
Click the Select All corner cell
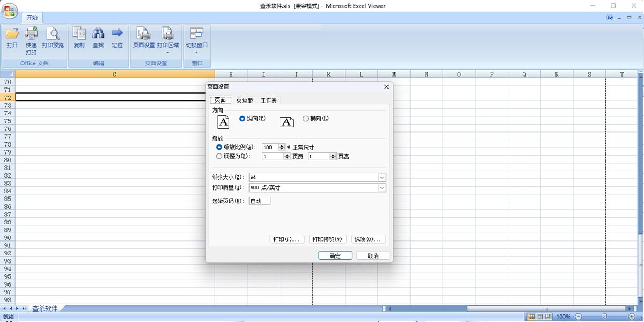pos(8,74)
